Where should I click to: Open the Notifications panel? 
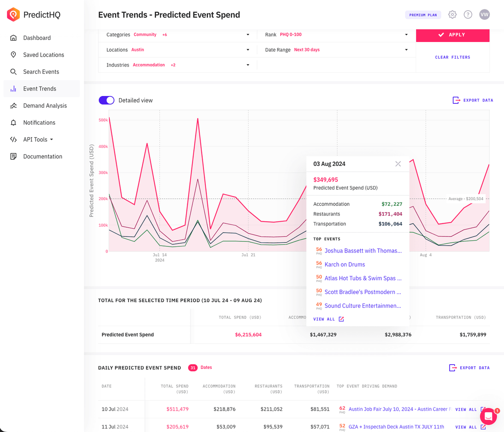click(x=39, y=123)
